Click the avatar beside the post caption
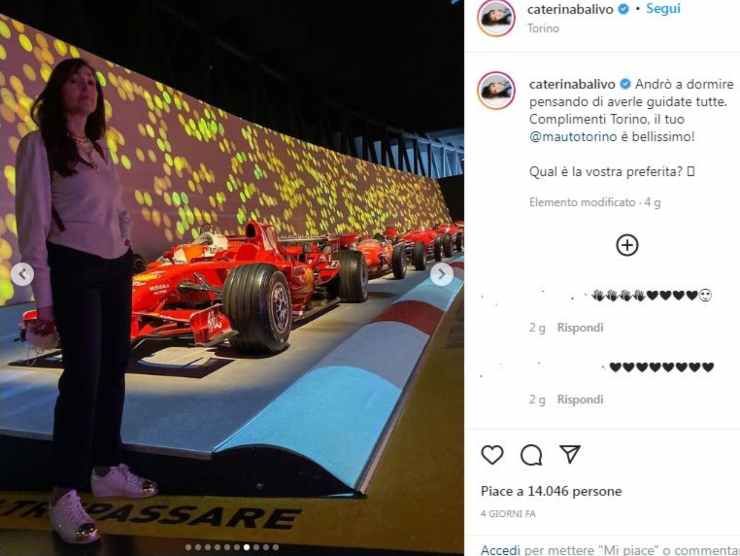740x556 pixels. coord(496,91)
